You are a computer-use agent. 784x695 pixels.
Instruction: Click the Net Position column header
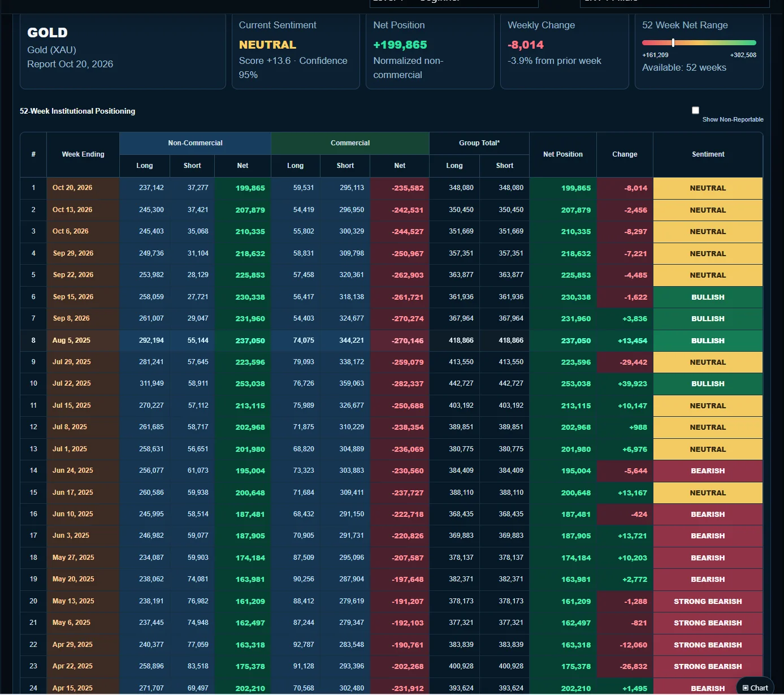pos(563,154)
